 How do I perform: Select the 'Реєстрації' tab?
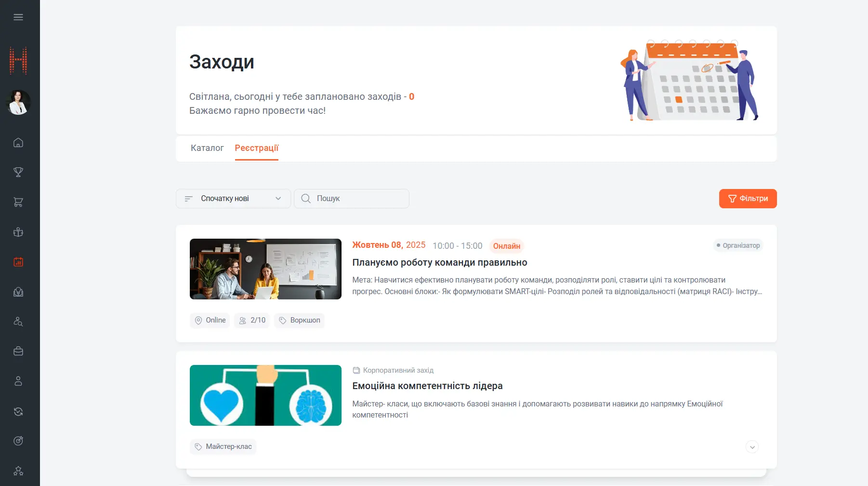point(256,148)
